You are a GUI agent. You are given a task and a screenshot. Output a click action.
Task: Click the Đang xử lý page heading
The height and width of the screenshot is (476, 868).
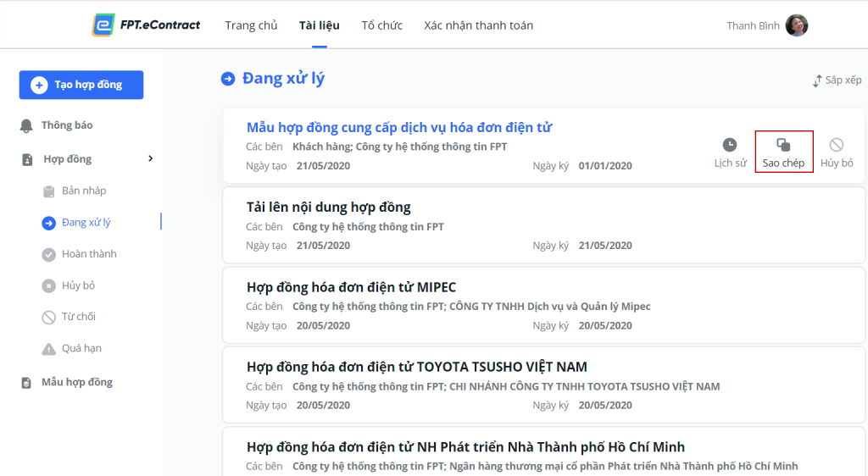pyautogui.click(x=283, y=79)
